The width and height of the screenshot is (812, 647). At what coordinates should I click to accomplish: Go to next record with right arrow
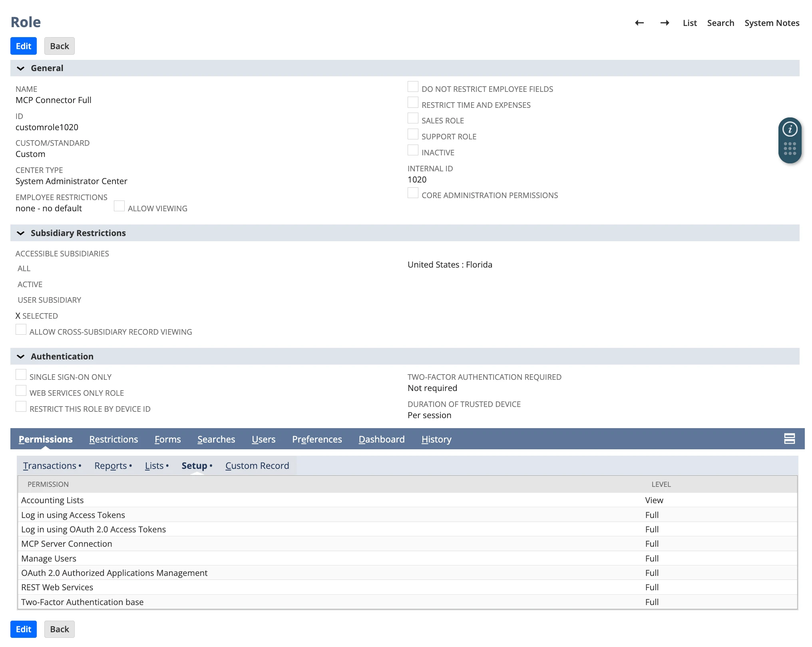tap(665, 23)
